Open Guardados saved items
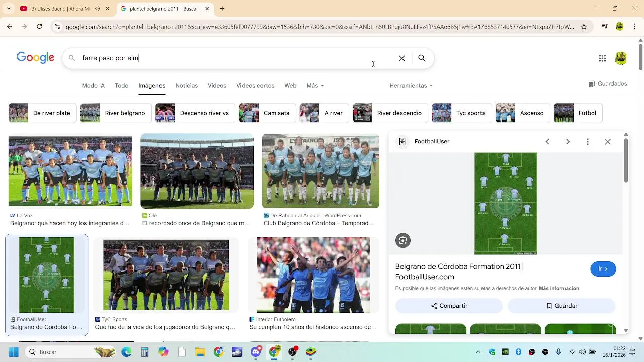This screenshot has height=362, width=644. [608, 84]
